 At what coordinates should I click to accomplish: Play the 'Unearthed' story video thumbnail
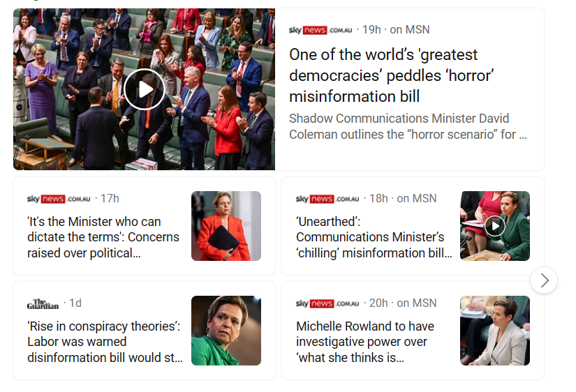(x=494, y=226)
